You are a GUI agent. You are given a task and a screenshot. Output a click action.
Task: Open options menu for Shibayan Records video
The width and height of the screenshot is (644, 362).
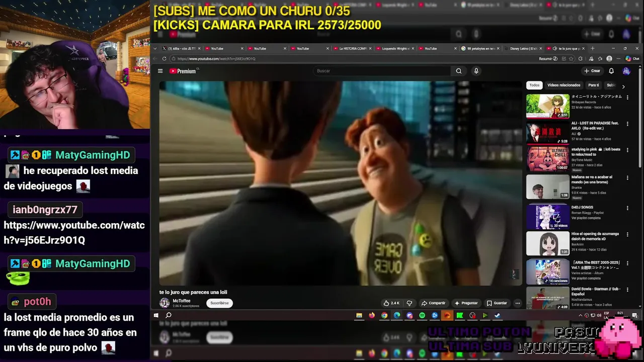pyautogui.click(x=627, y=97)
